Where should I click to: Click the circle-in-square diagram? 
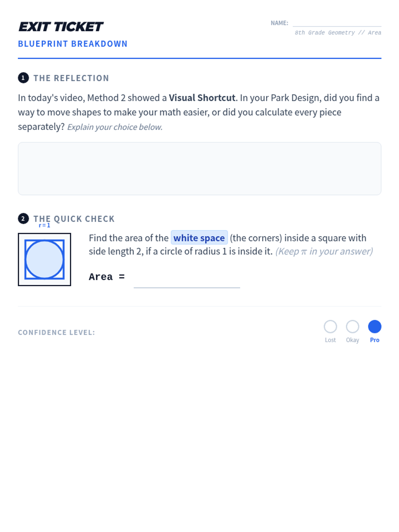[45, 259]
